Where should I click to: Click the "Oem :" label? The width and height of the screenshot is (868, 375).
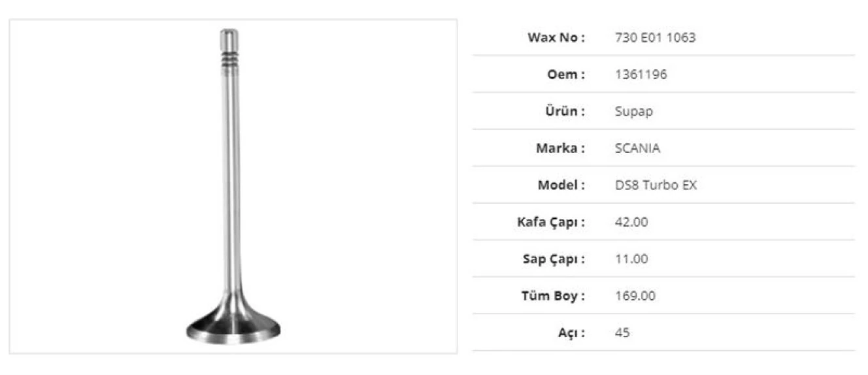(x=565, y=74)
